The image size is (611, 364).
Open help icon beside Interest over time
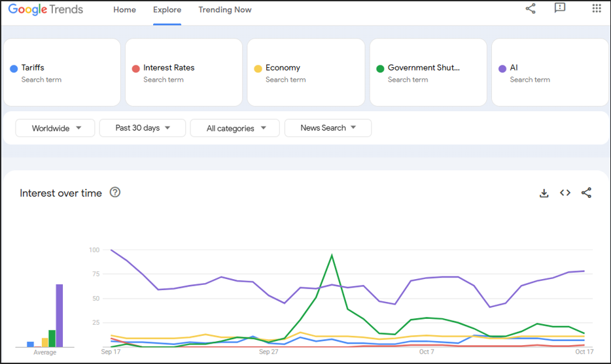115,192
